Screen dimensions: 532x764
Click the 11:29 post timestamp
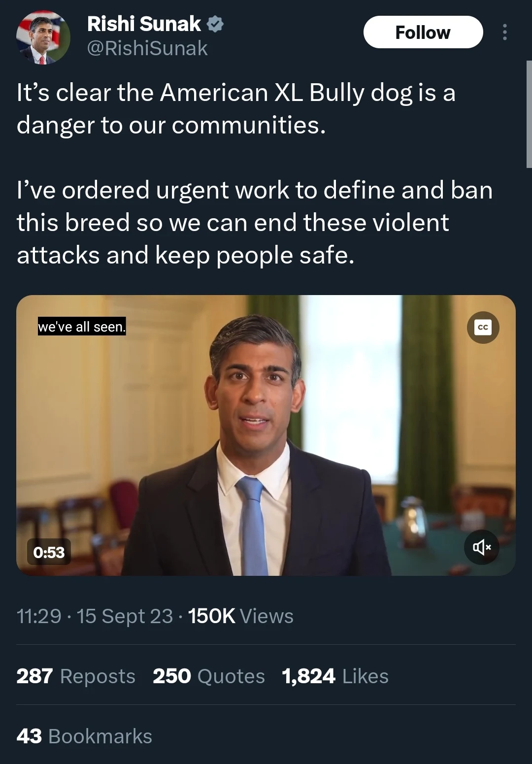tap(39, 616)
